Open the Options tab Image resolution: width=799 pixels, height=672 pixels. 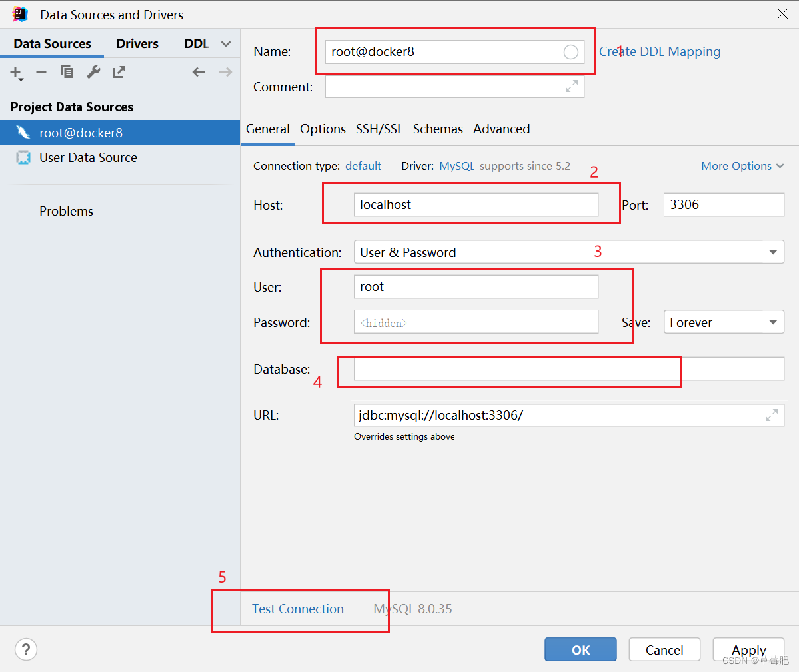tap(323, 129)
